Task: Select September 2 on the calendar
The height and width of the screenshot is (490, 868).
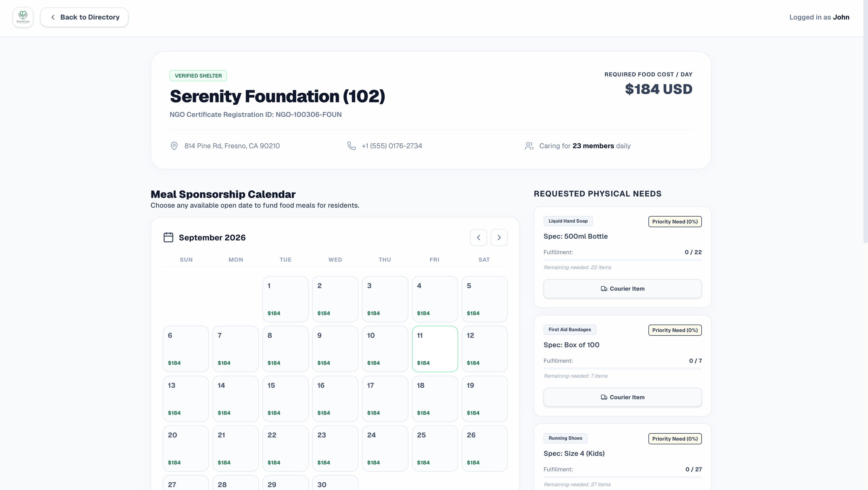Action: pyautogui.click(x=335, y=299)
